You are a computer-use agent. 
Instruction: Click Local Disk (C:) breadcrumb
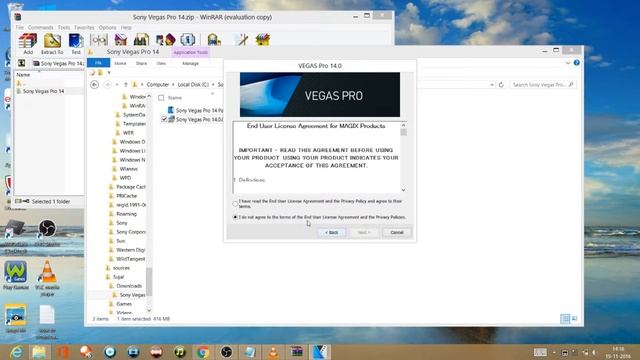click(x=193, y=84)
